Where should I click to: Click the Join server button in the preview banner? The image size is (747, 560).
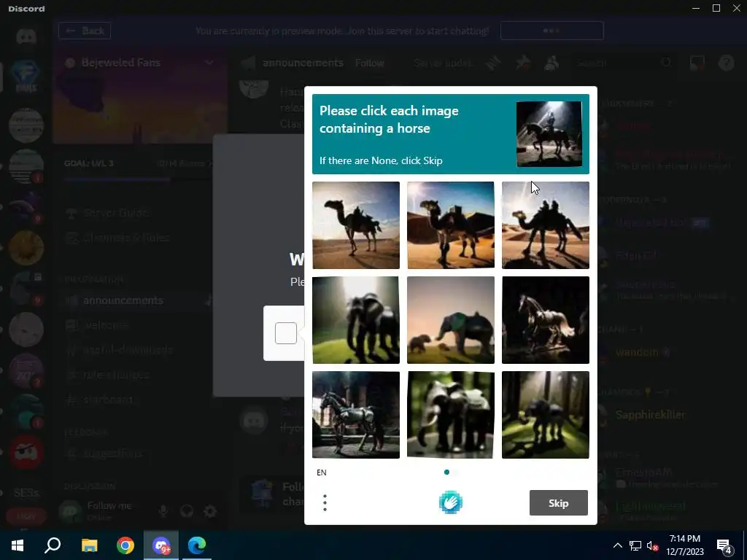coord(552,31)
